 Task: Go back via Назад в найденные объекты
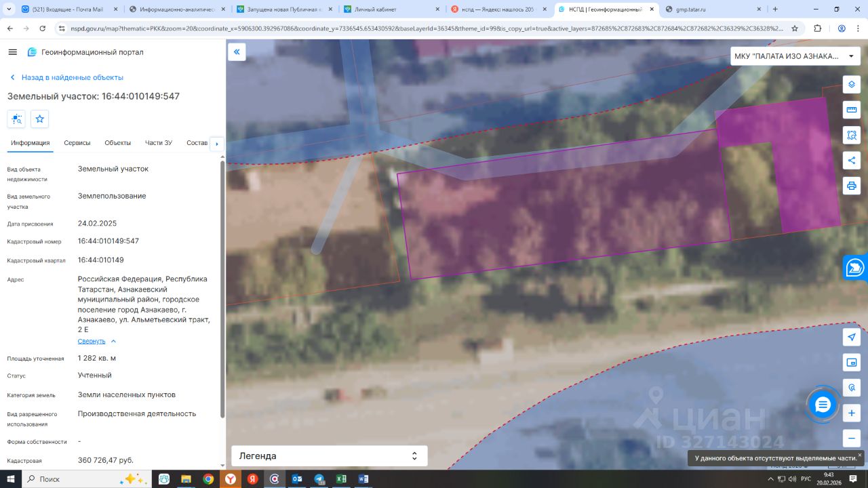pos(66,77)
